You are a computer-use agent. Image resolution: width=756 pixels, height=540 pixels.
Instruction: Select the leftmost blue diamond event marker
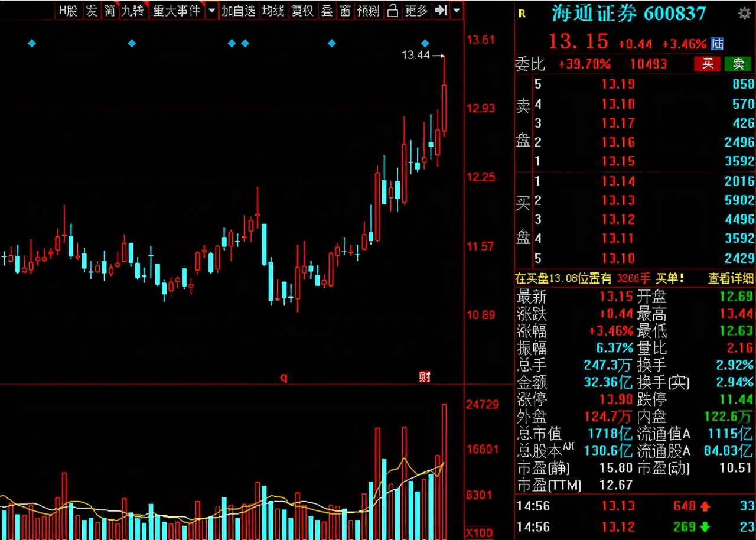click(32, 43)
